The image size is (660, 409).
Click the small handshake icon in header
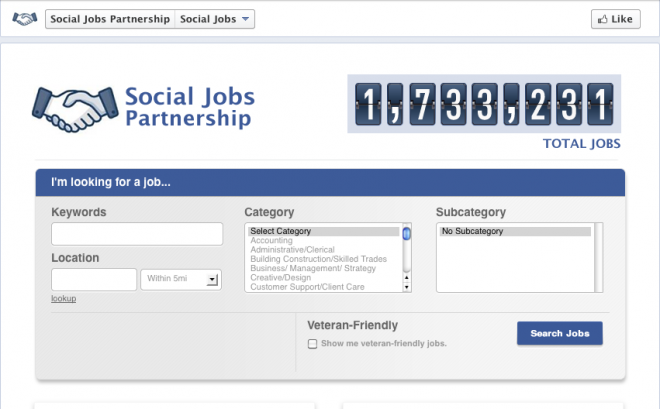click(x=24, y=19)
